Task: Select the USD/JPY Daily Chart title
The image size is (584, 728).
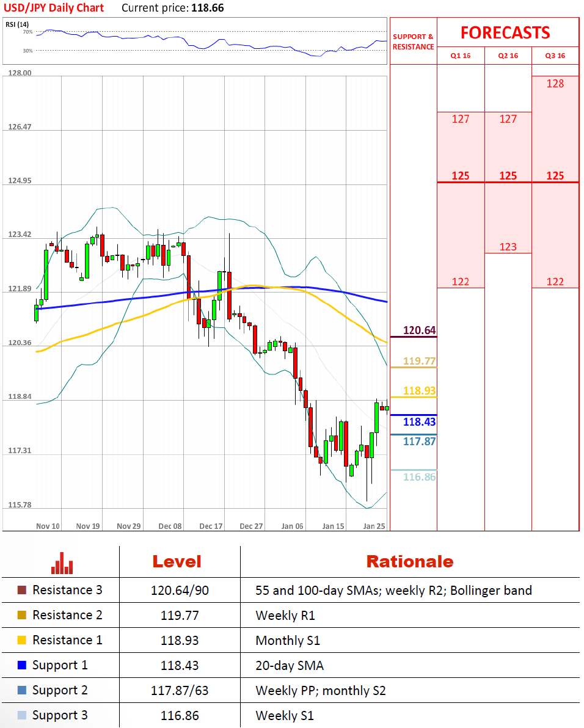Action: [x=54, y=8]
